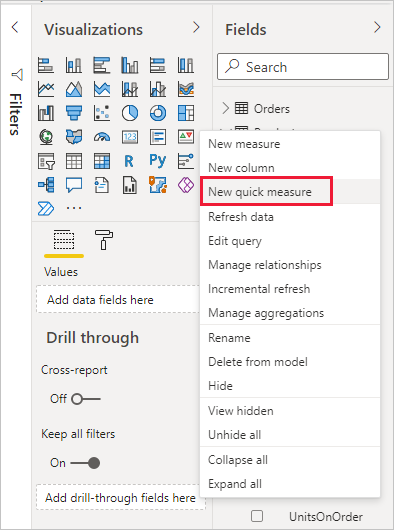Select the R script visual
The image size is (394, 530).
130,161
